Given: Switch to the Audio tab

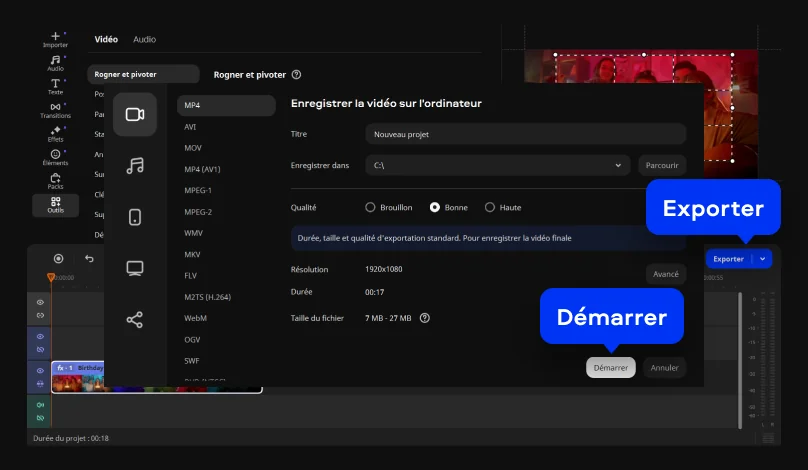Looking at the screenshot, I should pyautogui.click(x=144, y=39).
